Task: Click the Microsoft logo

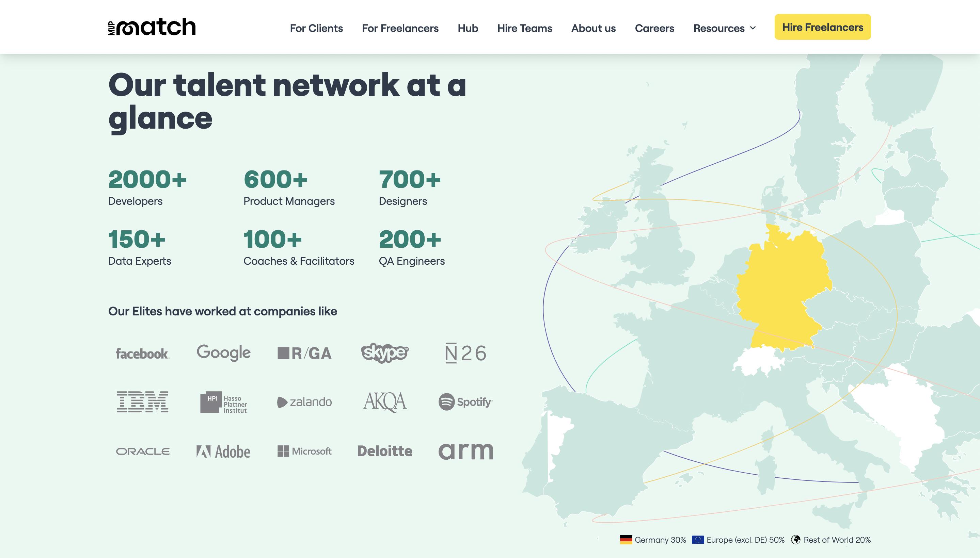Action: pyautogui.click(x=304, y=451)
